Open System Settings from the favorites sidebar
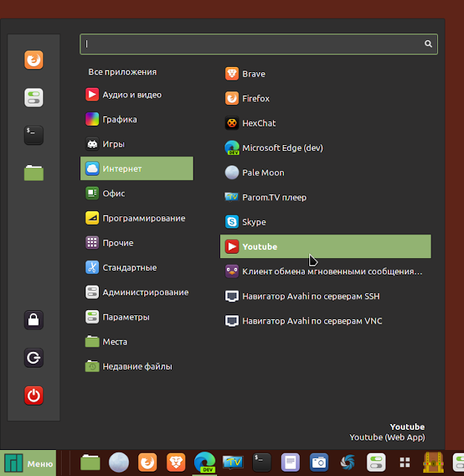The width and height of the screenshot is (464, 476). pos(33,97)
